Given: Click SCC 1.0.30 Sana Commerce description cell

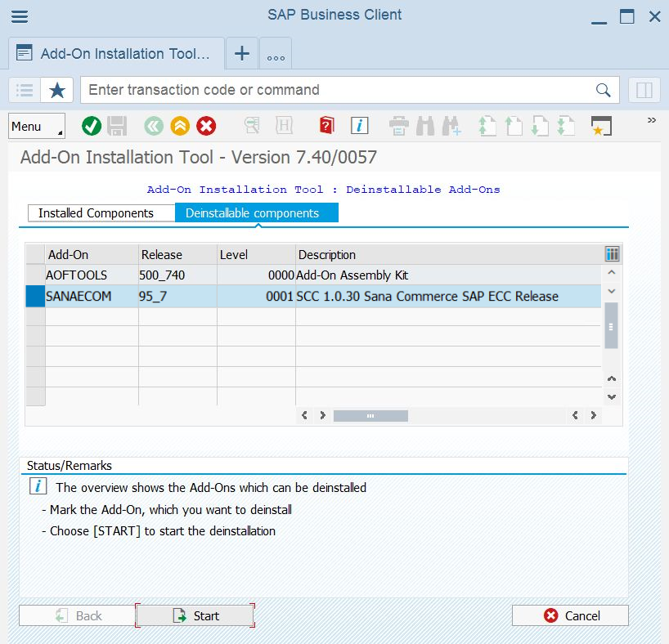Looking at the screenshot, I should (448, 296).
